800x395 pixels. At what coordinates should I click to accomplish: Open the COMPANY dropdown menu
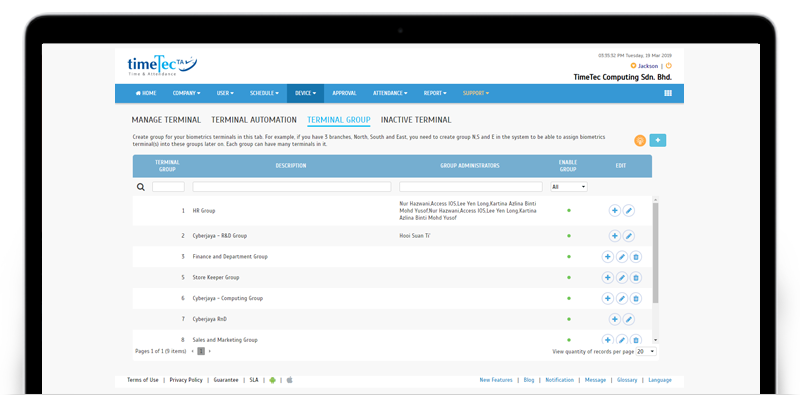[186, 93]
